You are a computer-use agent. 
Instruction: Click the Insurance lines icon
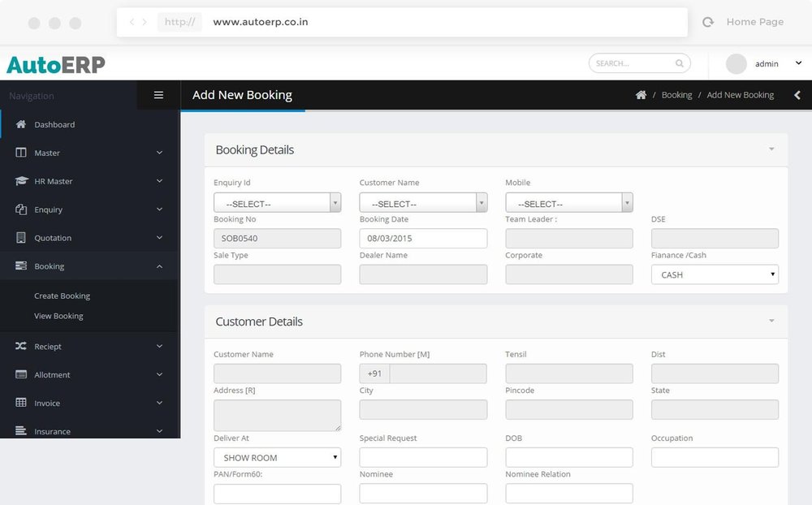tap(21, 430)
